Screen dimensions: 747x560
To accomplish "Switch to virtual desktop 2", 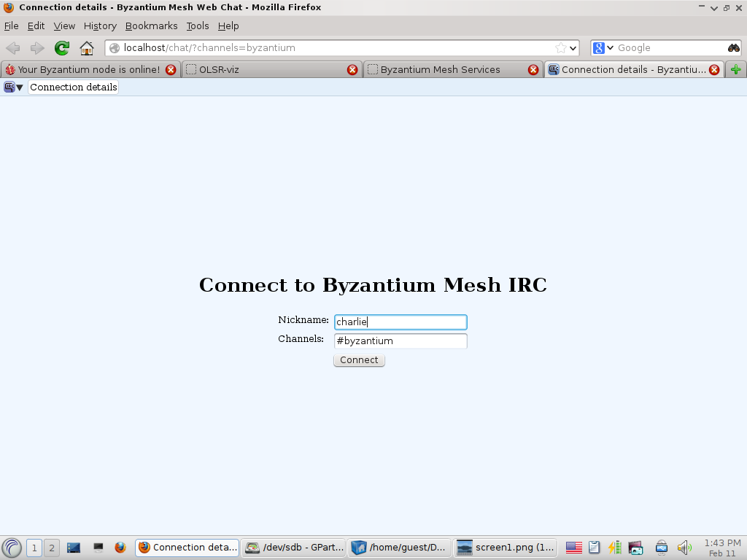I will point(52,548).
